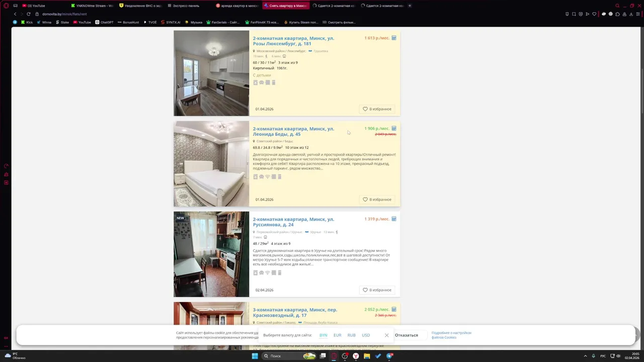Image resolution: width=644 pixels, height=362 pixels.
Task: Open photo of Руссиянова flat marked NEW
Action: [x=211, y=254]
